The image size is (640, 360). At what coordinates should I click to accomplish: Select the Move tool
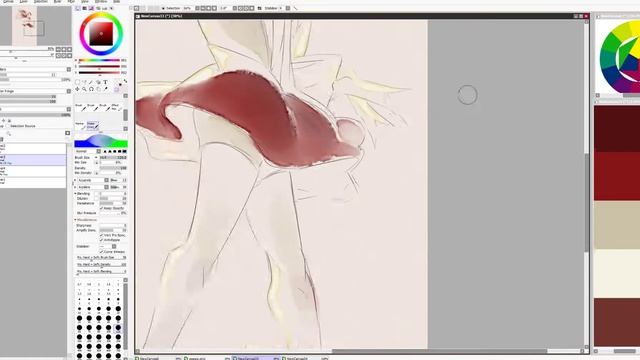pyautogui.click(x=77, y=89)
